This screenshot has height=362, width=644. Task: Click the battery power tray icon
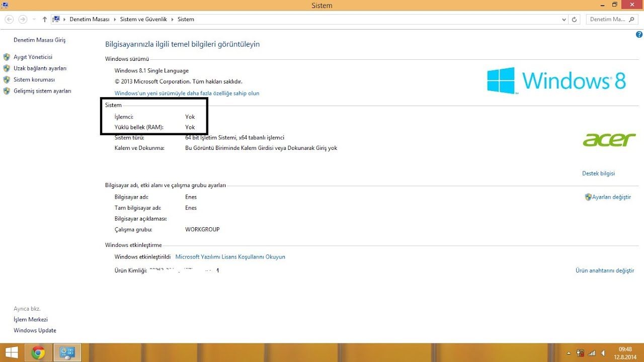(580, 353)
